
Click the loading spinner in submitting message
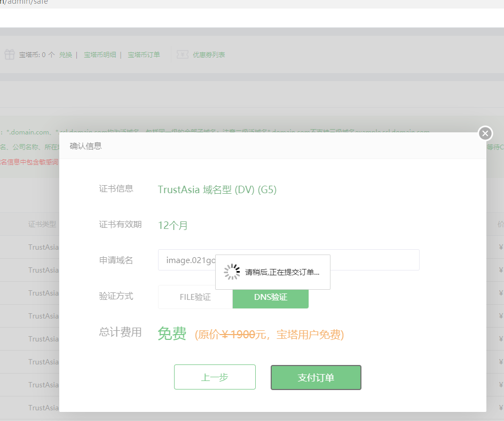(x=232, y=272)
